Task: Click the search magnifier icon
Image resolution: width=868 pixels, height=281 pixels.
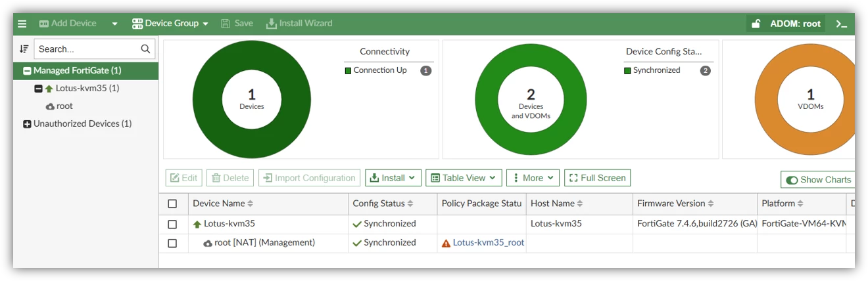Action: [x=146, y=49]
